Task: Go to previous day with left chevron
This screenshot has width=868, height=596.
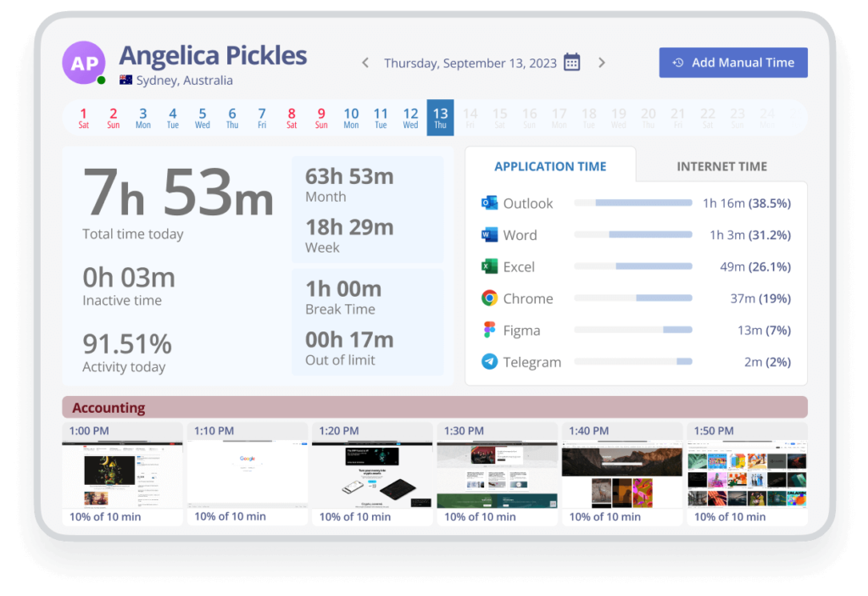Action: (x=365, y=63)
